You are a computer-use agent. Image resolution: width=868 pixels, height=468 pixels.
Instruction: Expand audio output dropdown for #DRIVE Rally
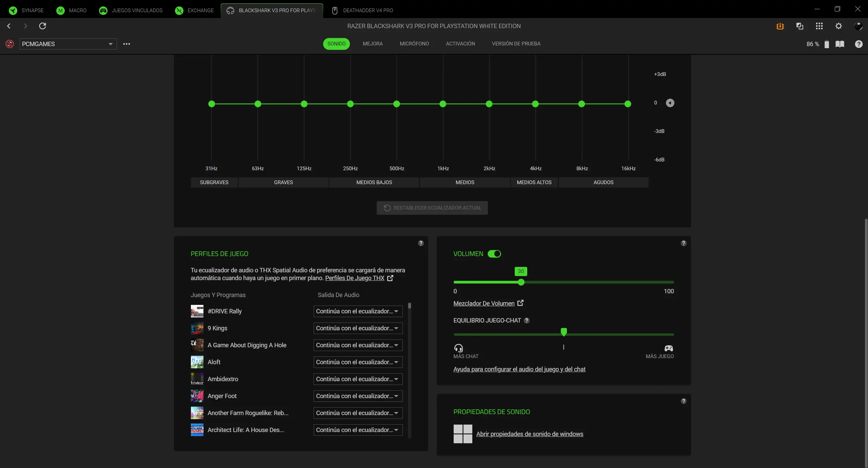358,311
